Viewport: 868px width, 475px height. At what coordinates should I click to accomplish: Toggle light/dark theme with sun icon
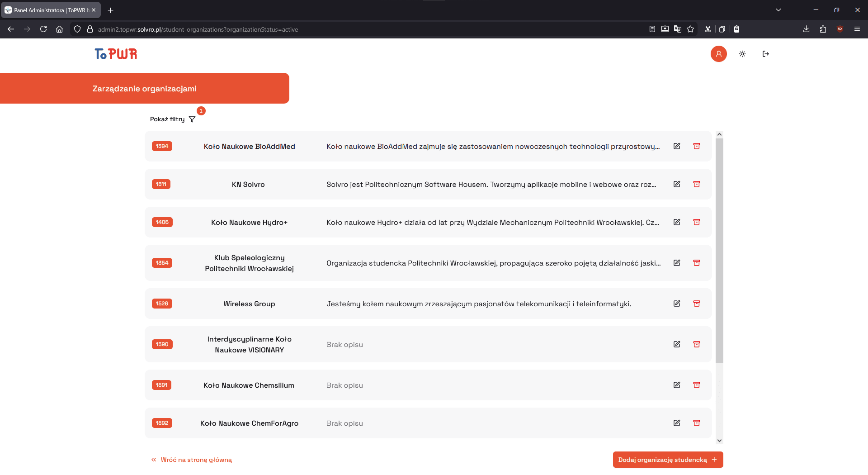coord(742,54)
